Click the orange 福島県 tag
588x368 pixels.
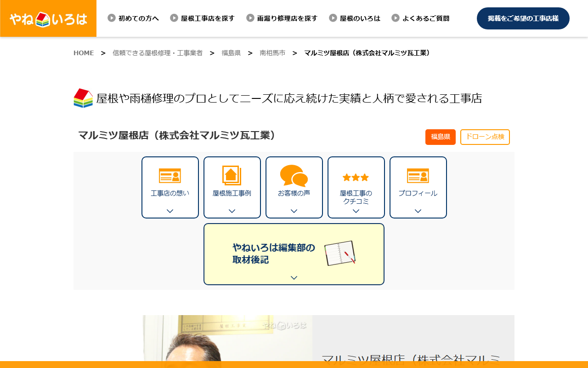coord(441,137)
